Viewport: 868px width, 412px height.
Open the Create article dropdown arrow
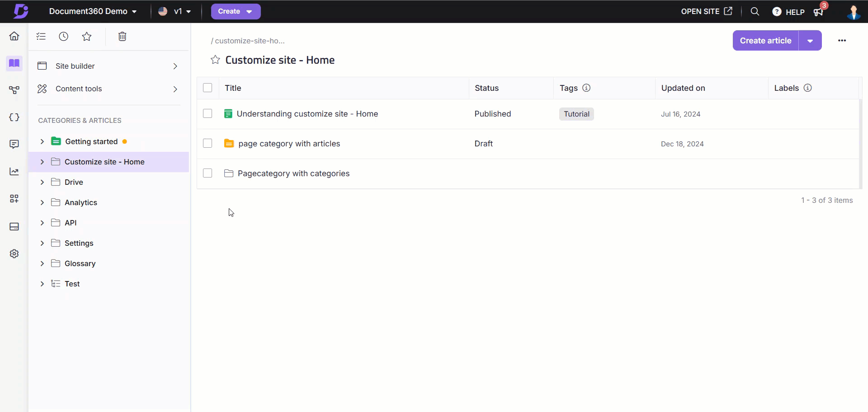[810, 41]
